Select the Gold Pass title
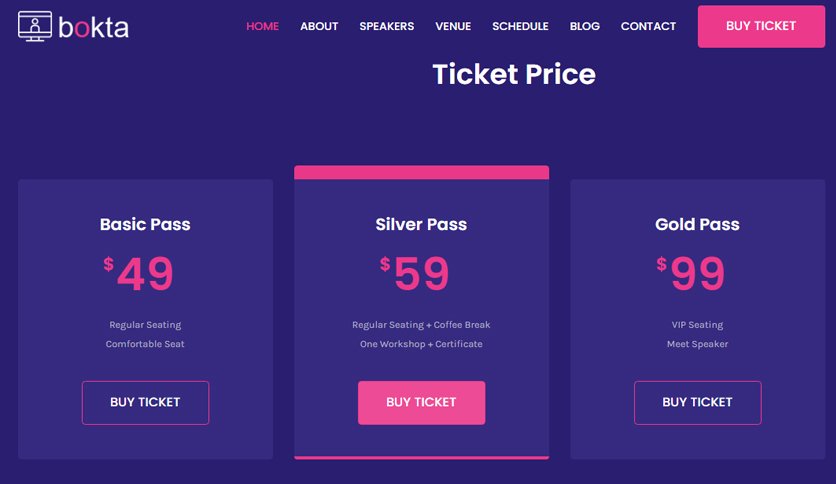This screenshot has height=484, width=836. 697,224
